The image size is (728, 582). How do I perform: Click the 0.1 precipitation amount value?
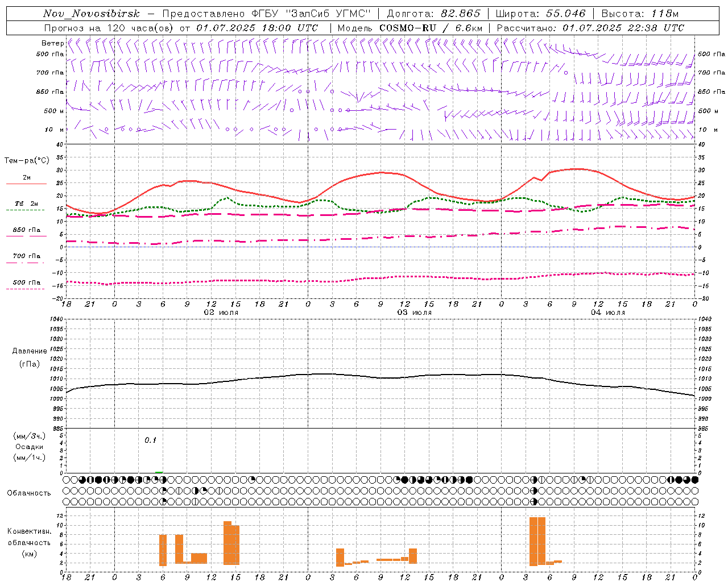pyautogui.click(x=150, y=440)
